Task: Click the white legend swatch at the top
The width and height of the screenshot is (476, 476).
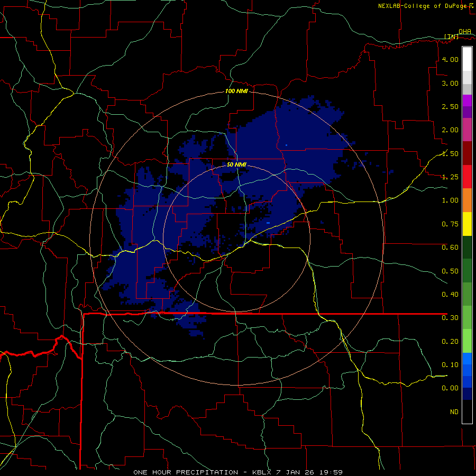Action: pos(467,59)
